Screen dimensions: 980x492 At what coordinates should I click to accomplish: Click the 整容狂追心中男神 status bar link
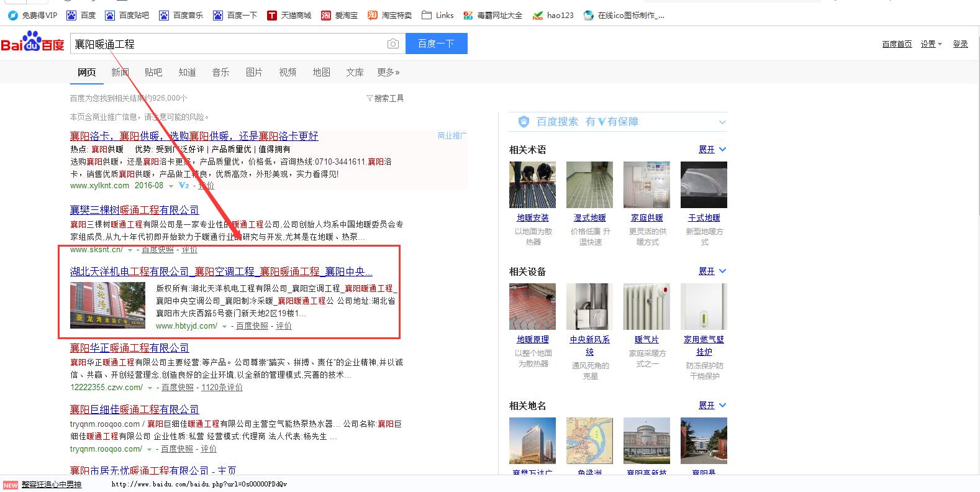tap(52, 485)
